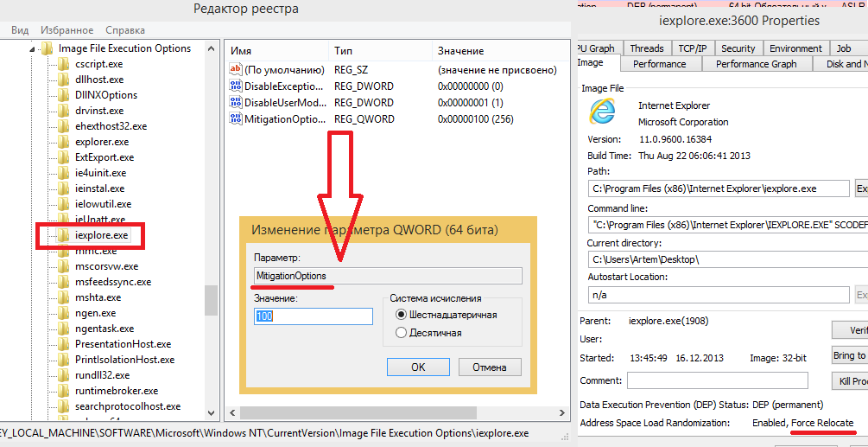Sort by the Значение column header
Viewport: 868px width, 447px height.
pyautogui.click(x=501, y=51)
